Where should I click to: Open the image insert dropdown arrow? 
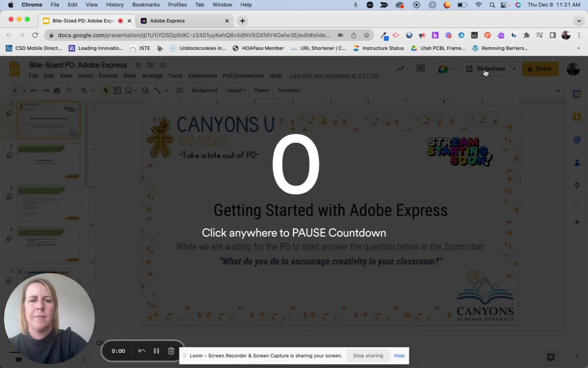135,90
